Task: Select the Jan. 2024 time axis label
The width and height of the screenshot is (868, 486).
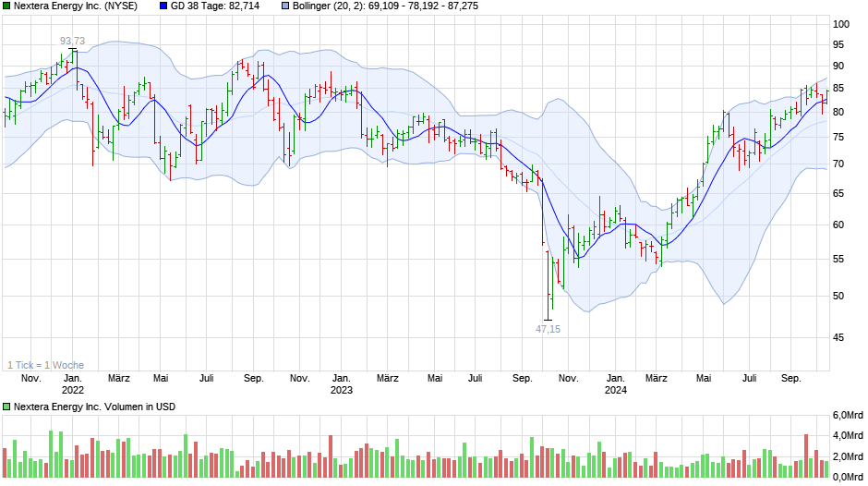Action: (x=615, y=383)
